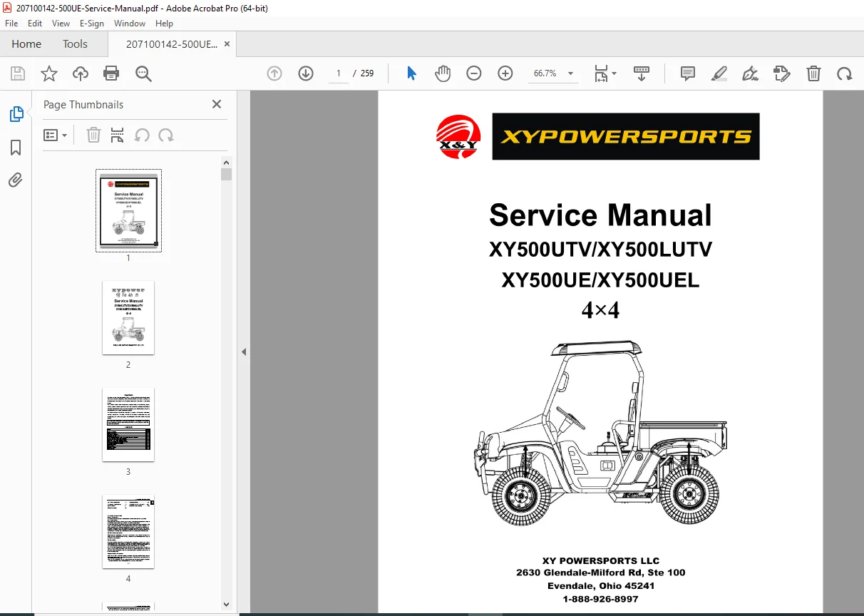Viewport: 864px width, 616px height.
Task: Add a sticky note comment
Action: (688, 73)
